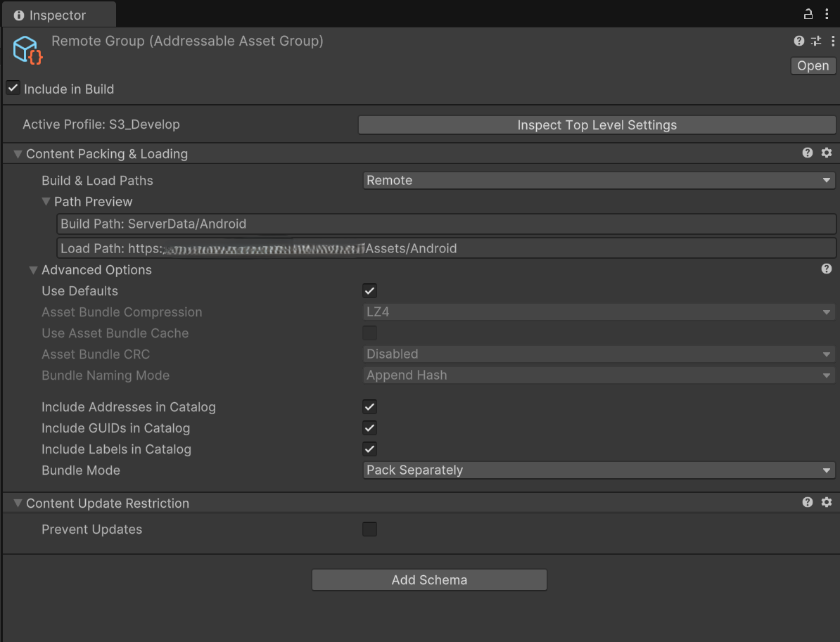The image size is (840, 642).
Task: Open Bundle Naming Mode dropdown
Action: pyautogui.click(x=599, y=375)
